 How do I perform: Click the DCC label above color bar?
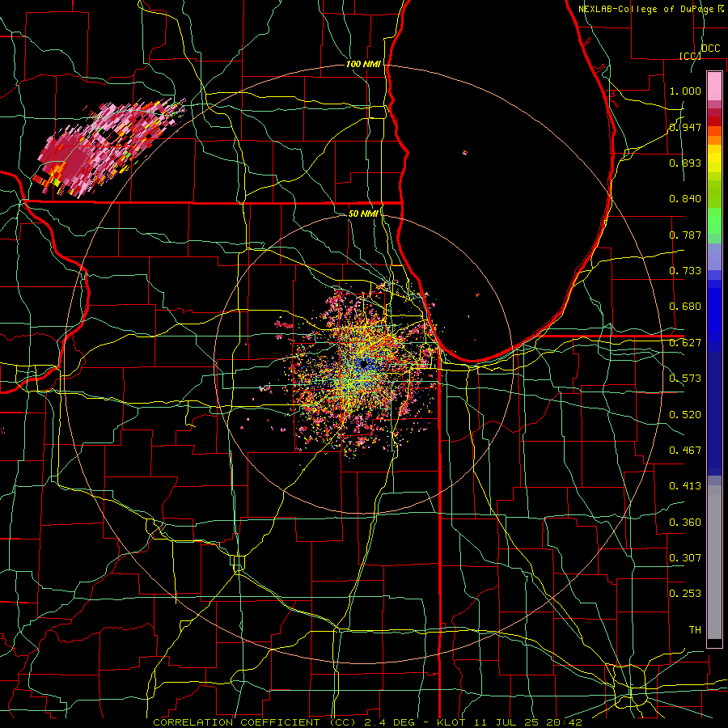tap(711, 48)
